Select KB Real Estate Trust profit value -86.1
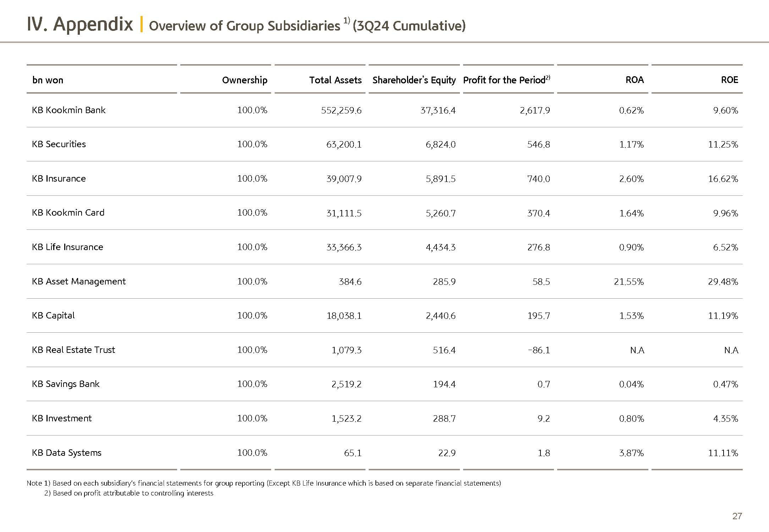 [539, 350]
